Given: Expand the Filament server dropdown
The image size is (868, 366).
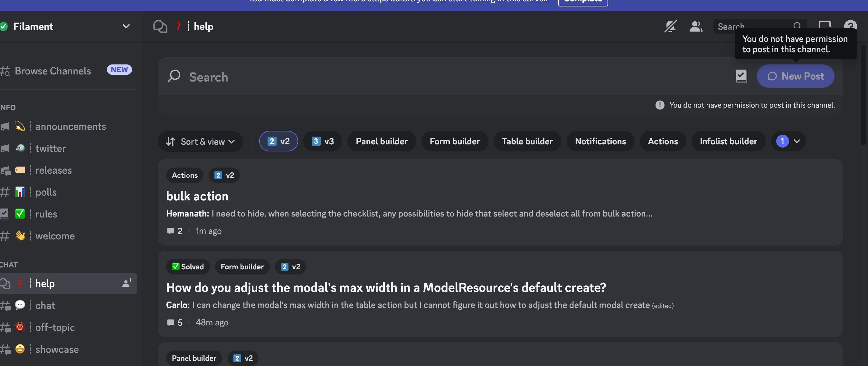Looking at the screenshot, I should point(126,26).
